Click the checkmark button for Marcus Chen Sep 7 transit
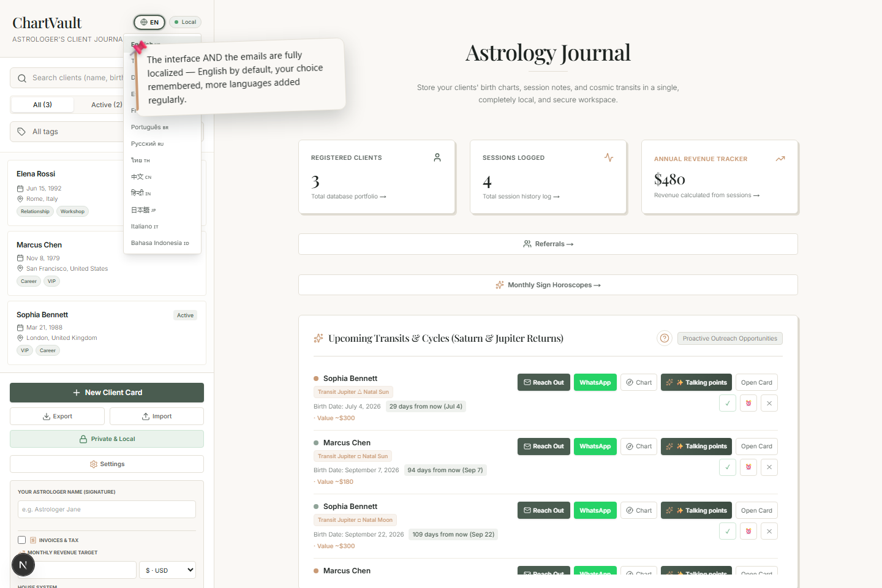This screenshot has width=882, height=588. 728,467
